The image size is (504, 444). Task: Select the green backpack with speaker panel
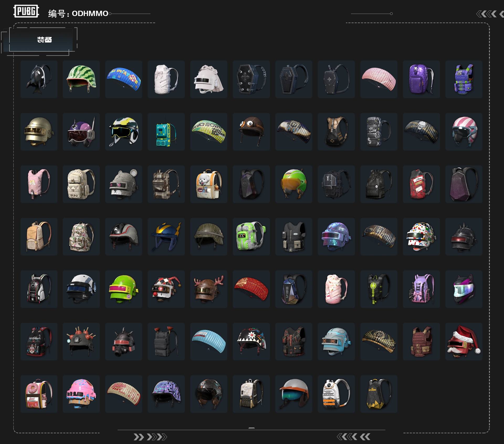click(251, 237)
